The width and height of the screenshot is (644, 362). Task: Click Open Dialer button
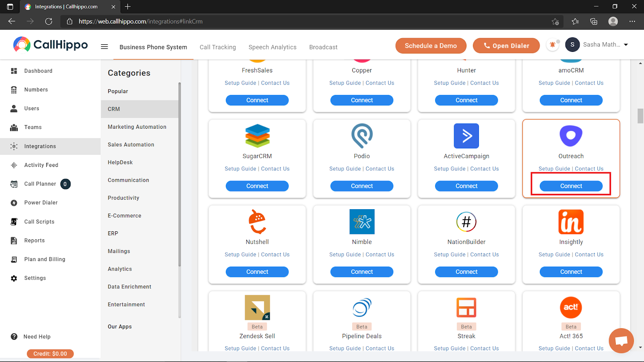pos(506,46)
